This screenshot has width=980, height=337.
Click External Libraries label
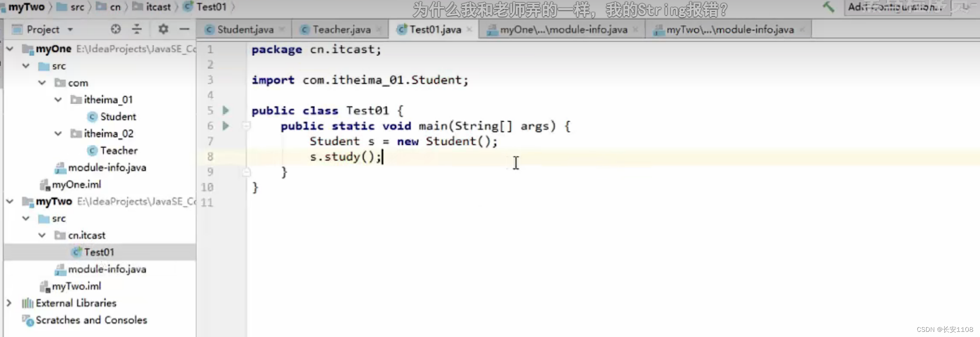pos(76,303)
